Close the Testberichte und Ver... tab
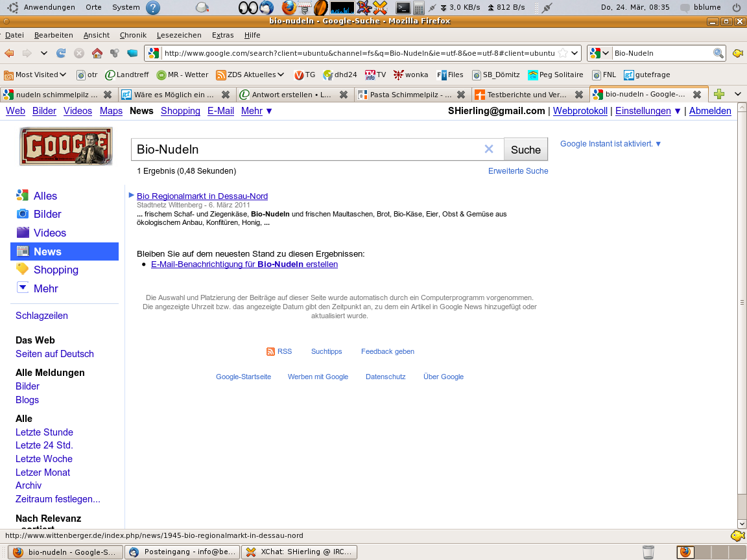The width and height of the screenshot is (747, 560). pyautogui.click(x=578, y=94)
